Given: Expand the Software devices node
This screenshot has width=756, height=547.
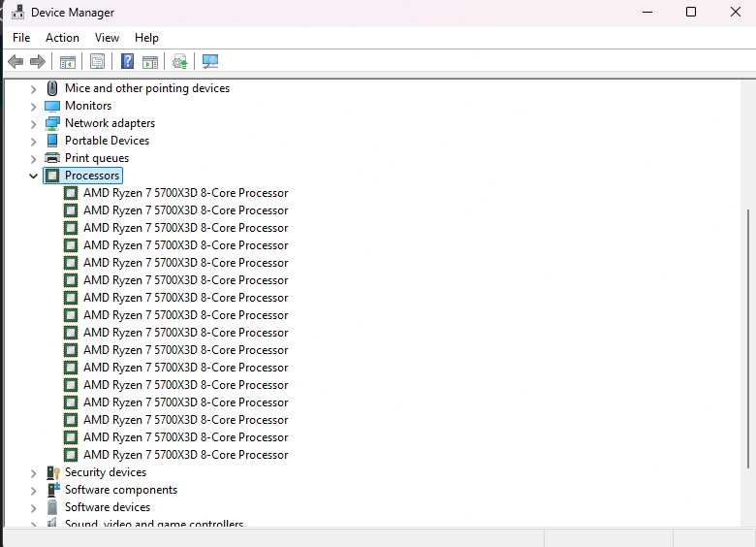Looking at the screenshot, I should pyautogui.click(x=33, y=508).
